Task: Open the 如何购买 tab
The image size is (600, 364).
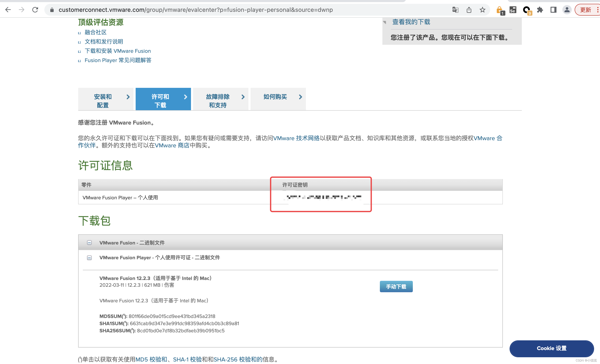Action: click(x=278, y=97)
